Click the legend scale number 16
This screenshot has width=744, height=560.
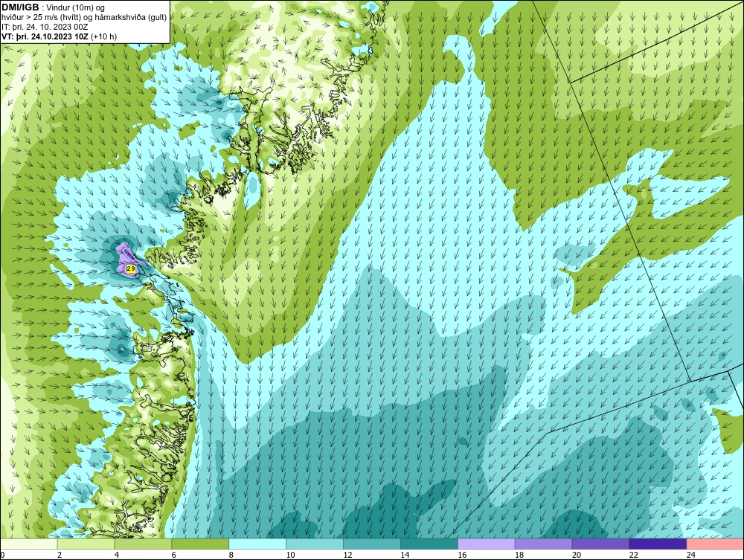[x=462, y=555]
